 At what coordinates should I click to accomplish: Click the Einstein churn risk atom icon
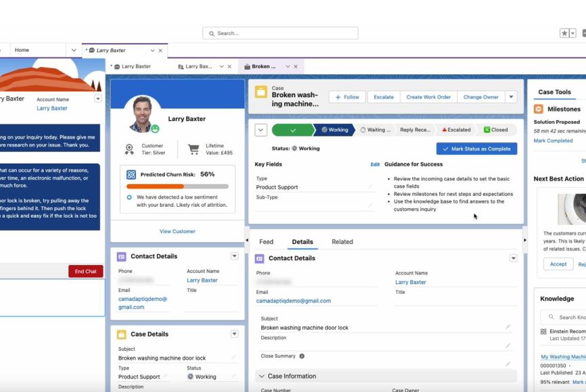(x=131, y=174)
